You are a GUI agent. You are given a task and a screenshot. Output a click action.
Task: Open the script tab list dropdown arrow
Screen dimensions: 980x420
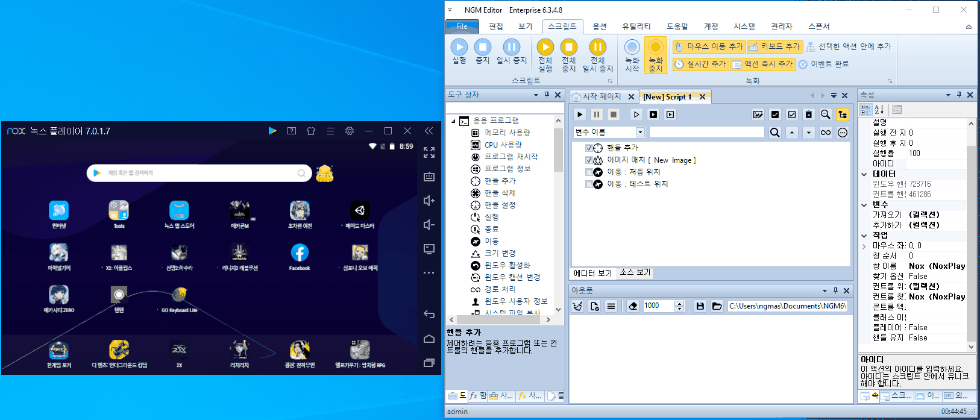click(834, 96)
